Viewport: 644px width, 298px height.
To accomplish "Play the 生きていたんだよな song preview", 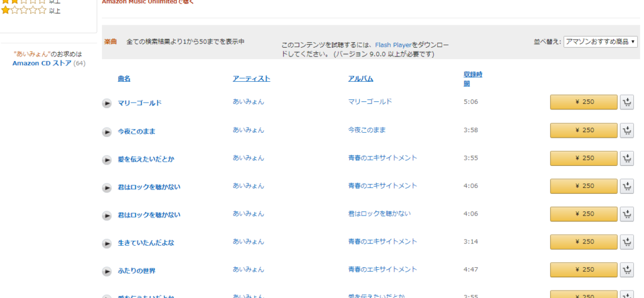I will pyautogui.click(x=107, y=243).
